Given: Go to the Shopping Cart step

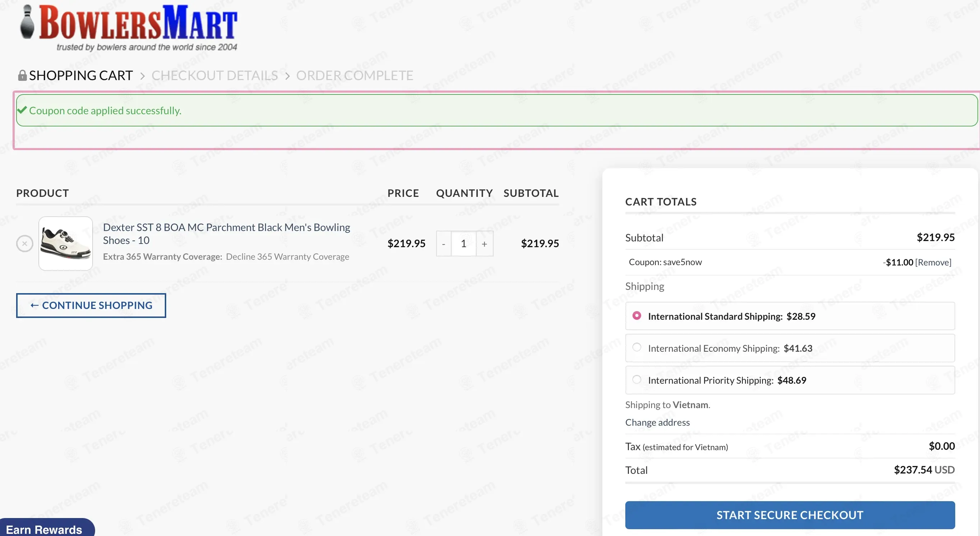Looking at the screenshot, I should 81,75.
